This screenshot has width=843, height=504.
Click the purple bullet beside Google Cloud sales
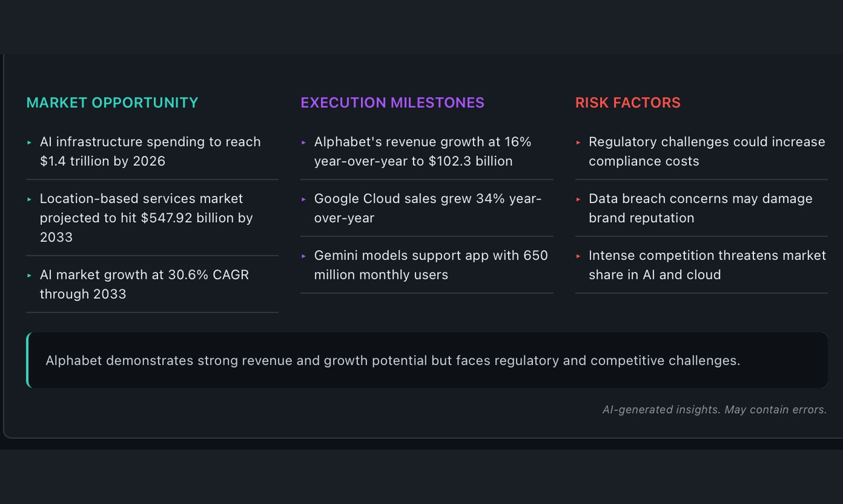[x=303, y=199]
